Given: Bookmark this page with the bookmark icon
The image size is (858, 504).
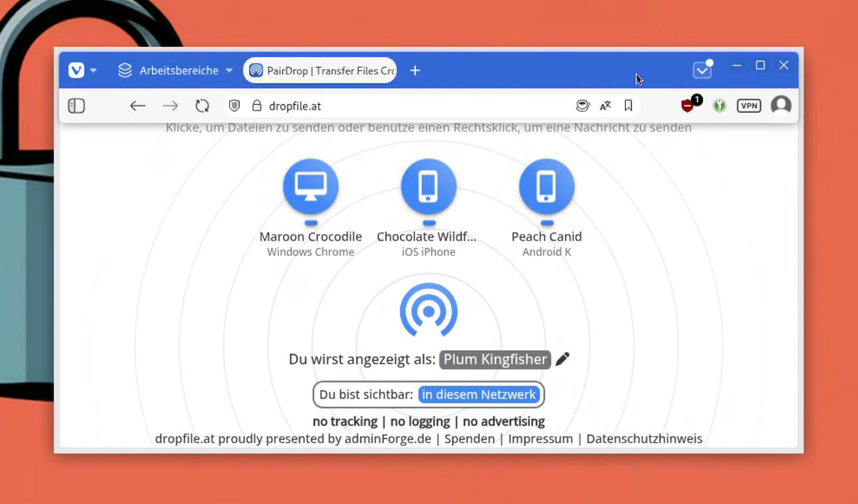Looking at the screenshot, I should coord(628,106).
